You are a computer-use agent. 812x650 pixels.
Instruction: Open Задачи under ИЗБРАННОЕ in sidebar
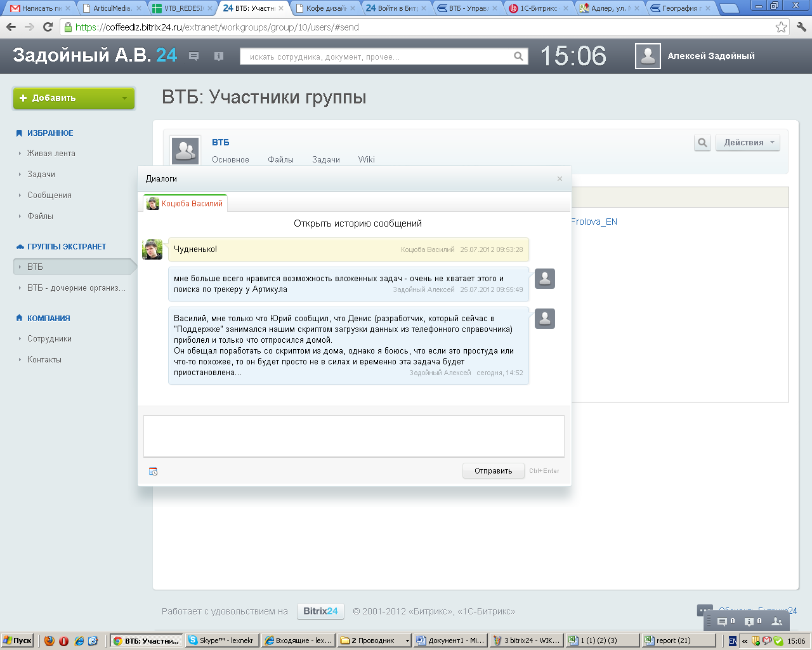click(41, 175)
